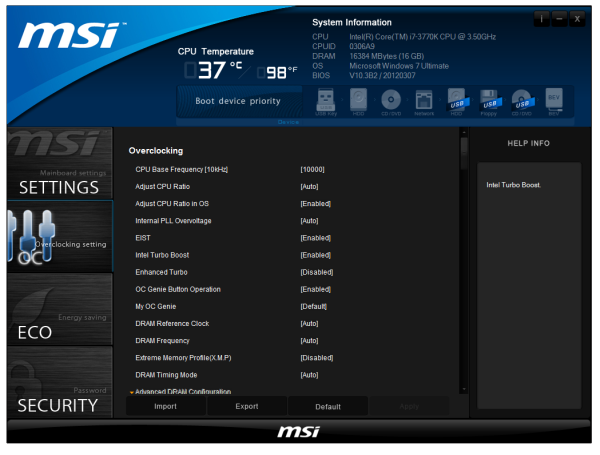Open the OC overclocking setting section
The width and height of the screenshot is (600, 455).
60,236
